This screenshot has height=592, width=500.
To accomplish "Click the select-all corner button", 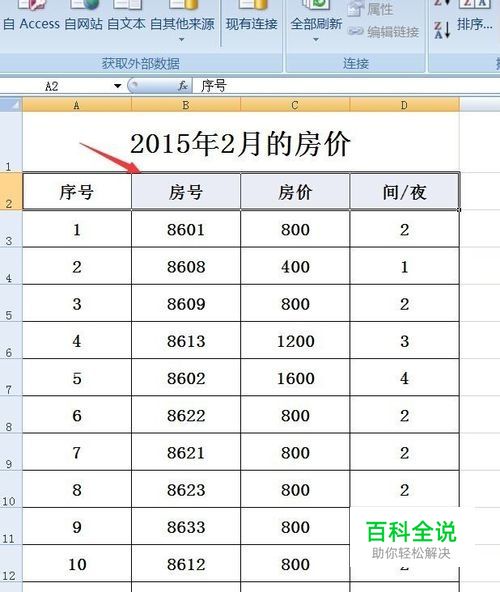I will click(x=11, y=104).
